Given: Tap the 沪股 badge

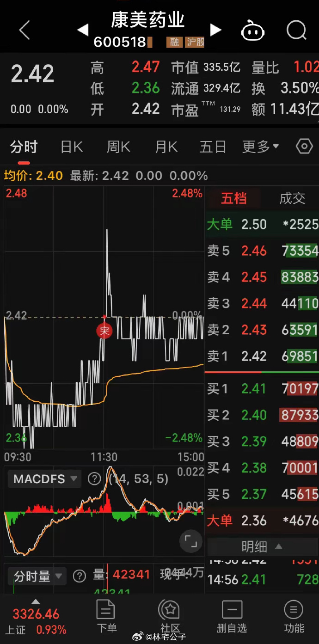Looking at the screenshot, I should coord(195,42).
